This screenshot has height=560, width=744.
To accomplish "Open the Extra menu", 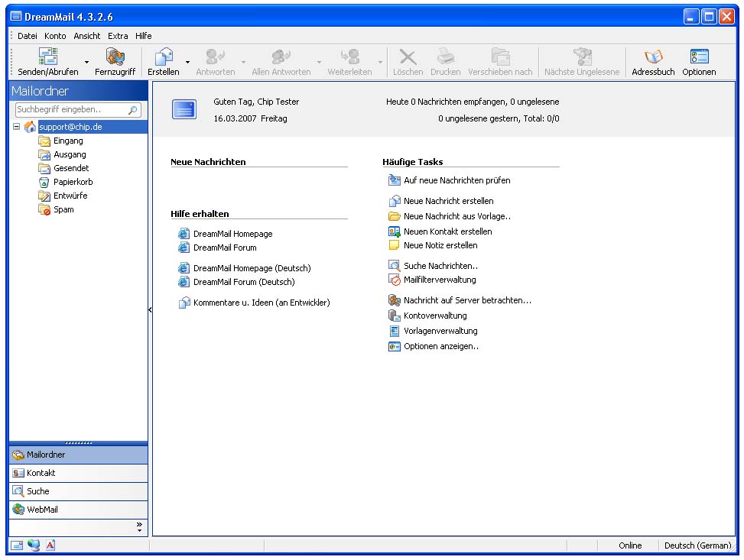I will tap(118, 36).
